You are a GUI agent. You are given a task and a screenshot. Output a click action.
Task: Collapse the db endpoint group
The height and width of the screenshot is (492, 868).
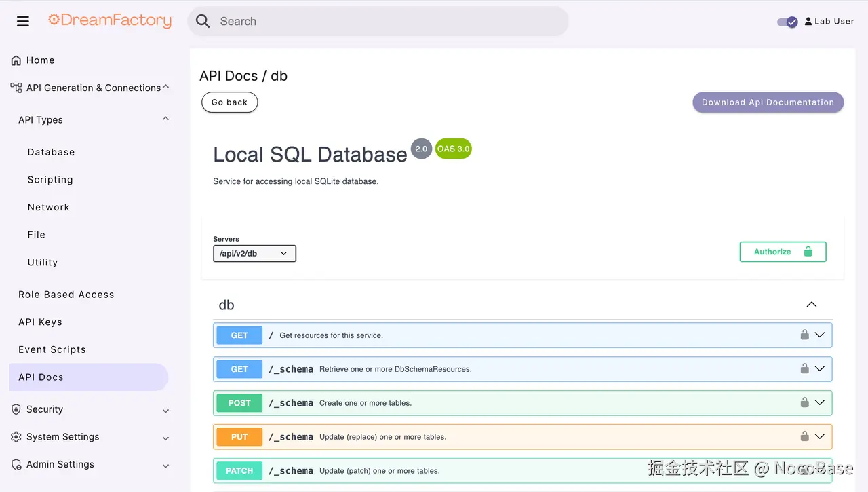(x=812, y=305)
